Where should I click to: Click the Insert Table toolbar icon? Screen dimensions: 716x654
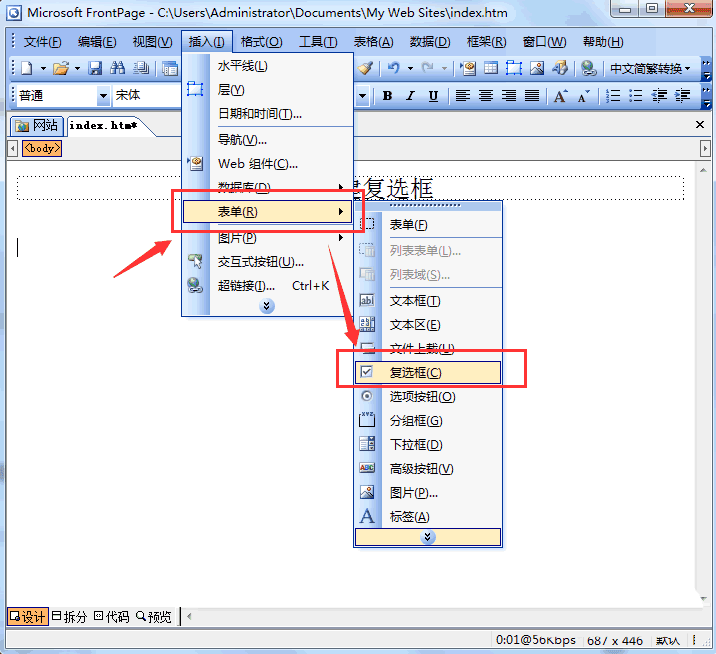[491, 69]
